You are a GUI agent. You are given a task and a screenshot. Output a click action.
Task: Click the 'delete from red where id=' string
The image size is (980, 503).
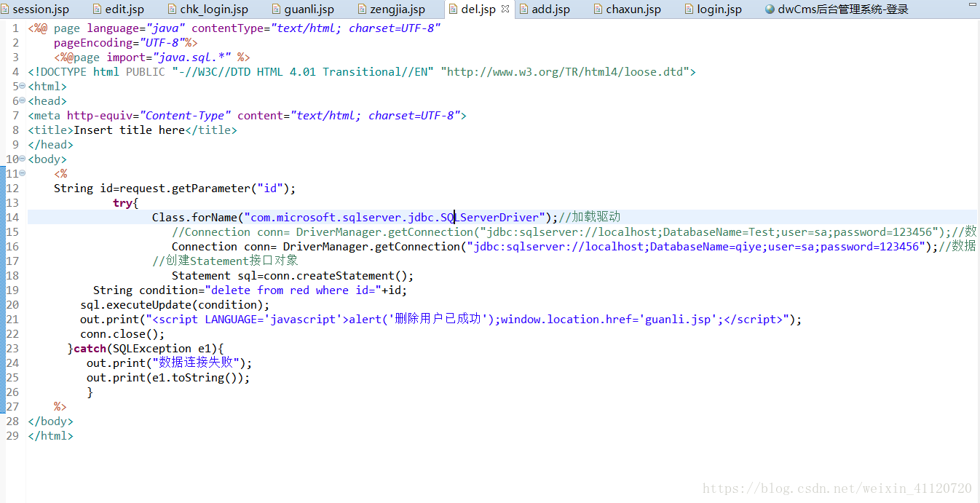293,290
